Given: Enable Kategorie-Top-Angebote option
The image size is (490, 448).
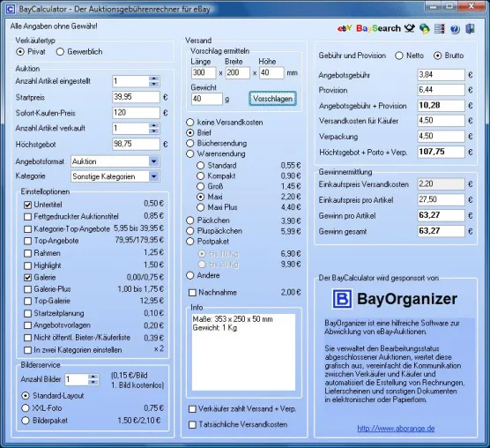Looking at the screenshot, I should (28, 229).
